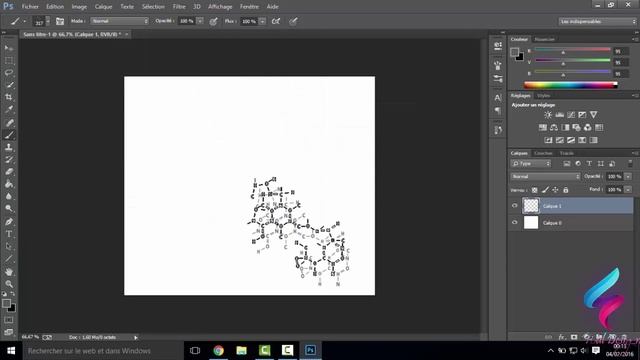This screenshot has width=640, height=360.
Task: Select the Move tool
Action: tap(9, 48)
